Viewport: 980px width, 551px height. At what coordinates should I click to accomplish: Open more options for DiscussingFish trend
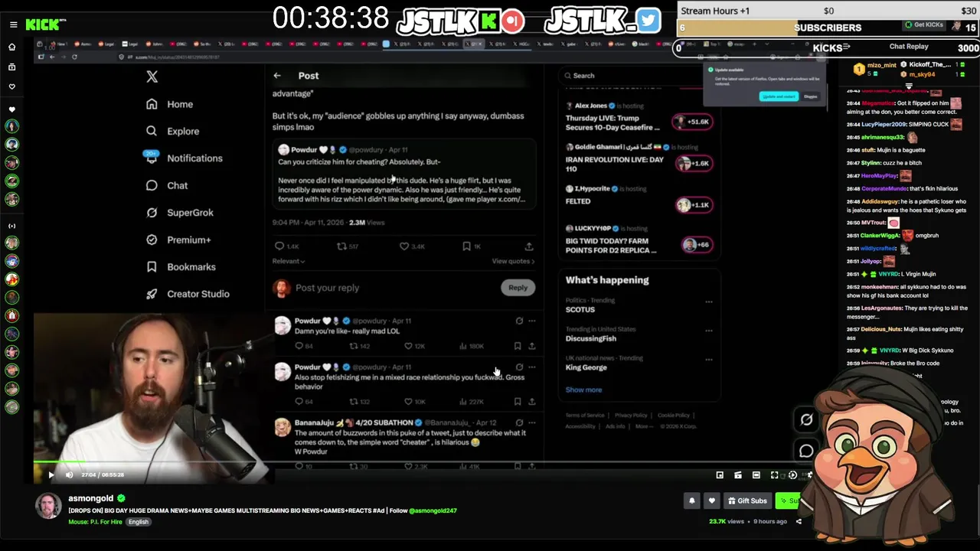click(708, 331)
